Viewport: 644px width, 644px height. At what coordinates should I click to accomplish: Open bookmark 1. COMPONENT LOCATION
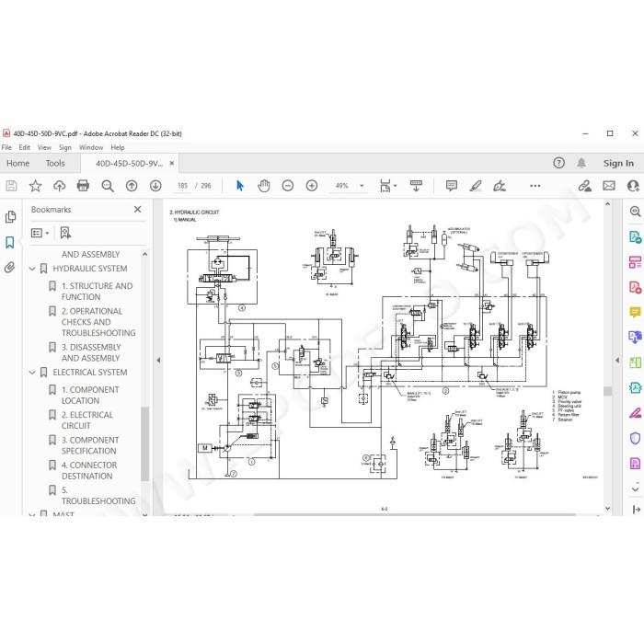click(x=90, y=395)
